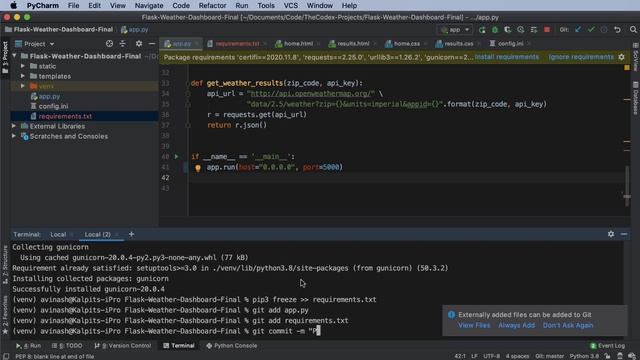Image resolution: width=640 pixels, height=360 pixels.
Task: Toggle file read-only lock icon
Action: point(607,356)
